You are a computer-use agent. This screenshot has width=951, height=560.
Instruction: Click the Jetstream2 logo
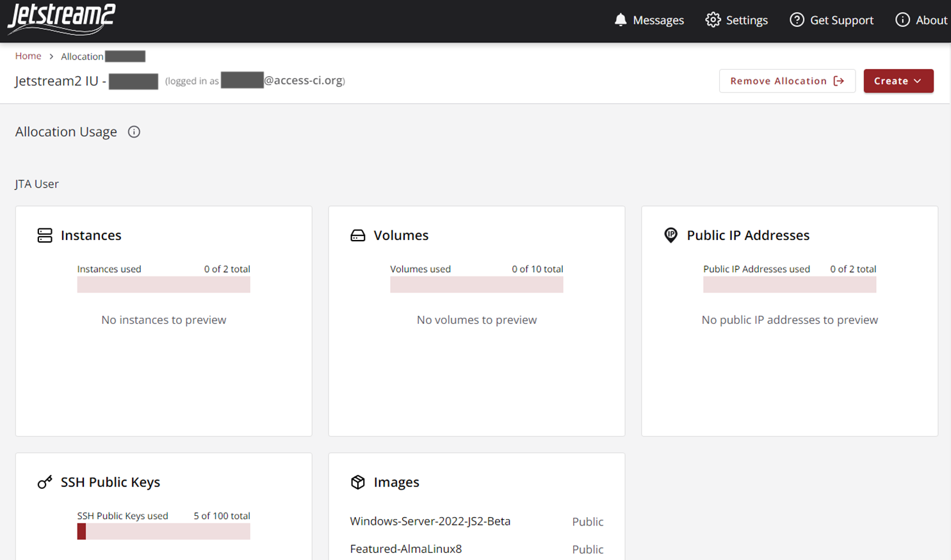(61, 20)
